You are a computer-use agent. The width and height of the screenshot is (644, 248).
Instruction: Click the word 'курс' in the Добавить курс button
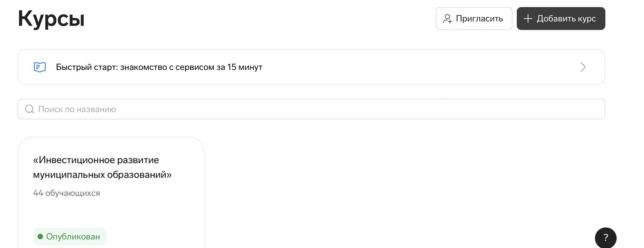coord(586,18)
